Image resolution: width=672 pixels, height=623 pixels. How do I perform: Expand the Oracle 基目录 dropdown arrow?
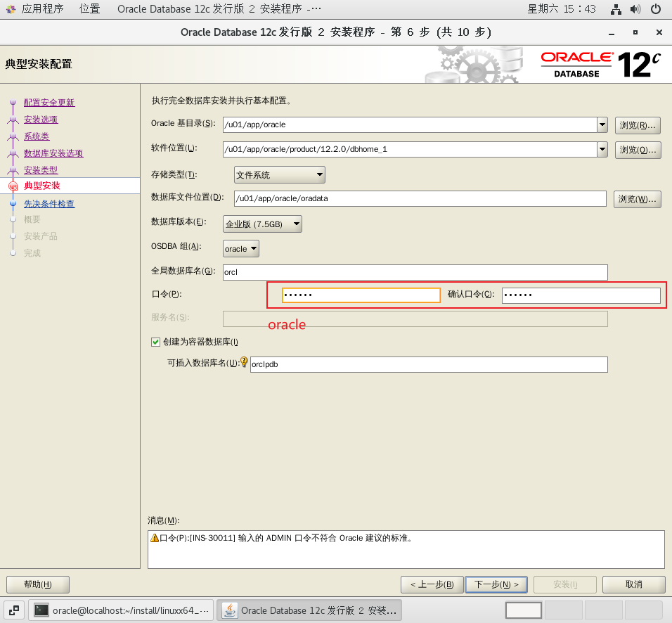[602, 124]
